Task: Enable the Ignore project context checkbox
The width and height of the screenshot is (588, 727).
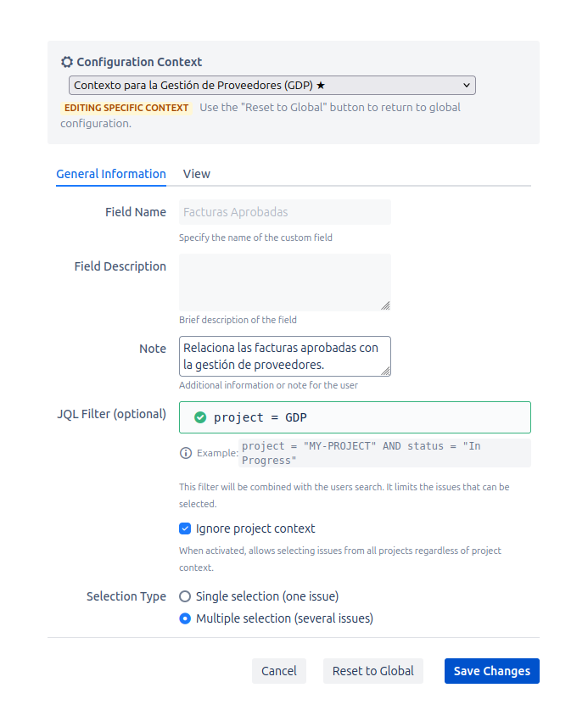Action: click(185, 528)
